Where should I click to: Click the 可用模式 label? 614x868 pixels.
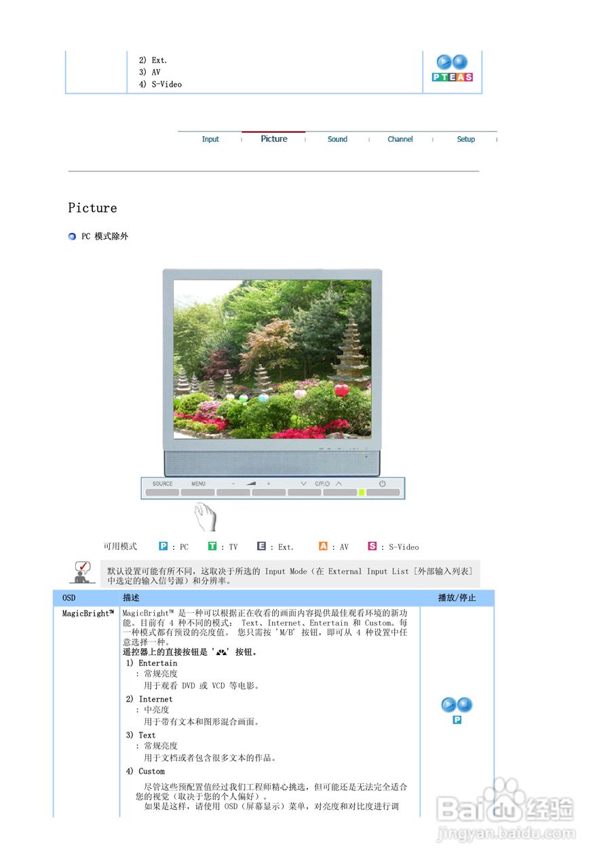[x=120, y=547]
